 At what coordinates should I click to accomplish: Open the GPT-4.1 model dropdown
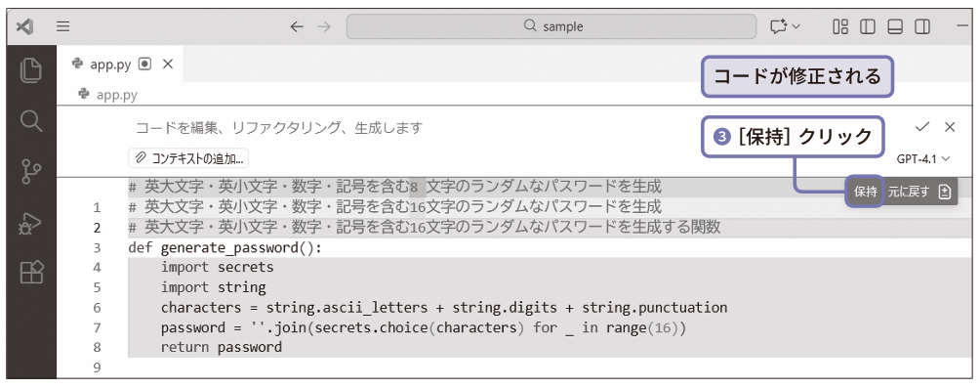[923, 159]
